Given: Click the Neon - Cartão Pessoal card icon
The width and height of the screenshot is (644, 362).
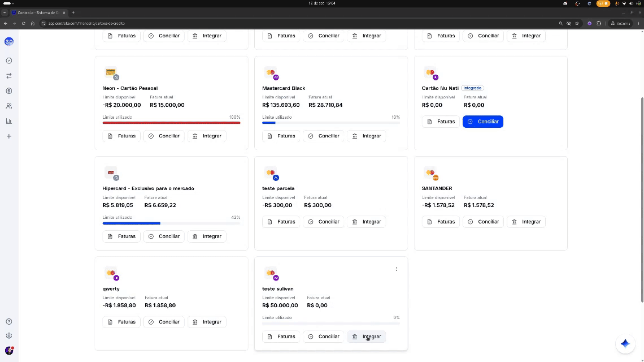Looking at the screenshot, I should click(111, 73).
